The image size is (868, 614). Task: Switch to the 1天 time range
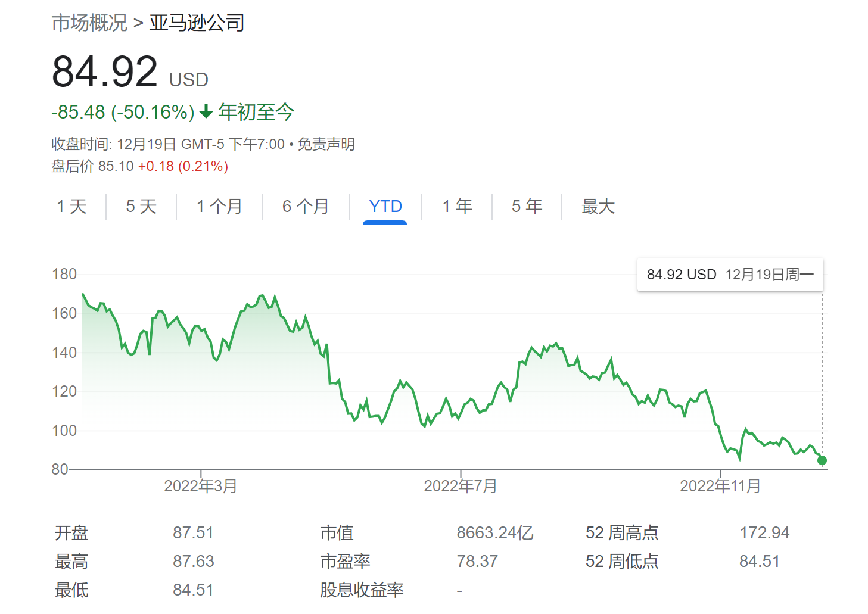click(x=71, y=206)
